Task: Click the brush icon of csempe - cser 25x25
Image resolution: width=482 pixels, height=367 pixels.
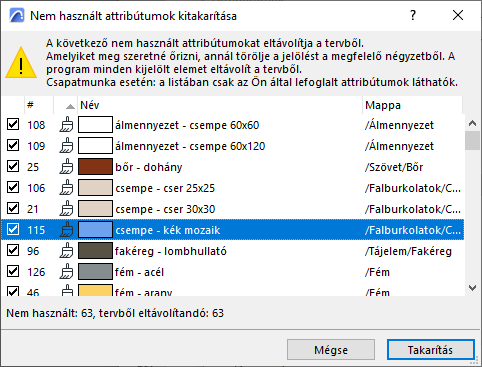Action: click(67, 188)
